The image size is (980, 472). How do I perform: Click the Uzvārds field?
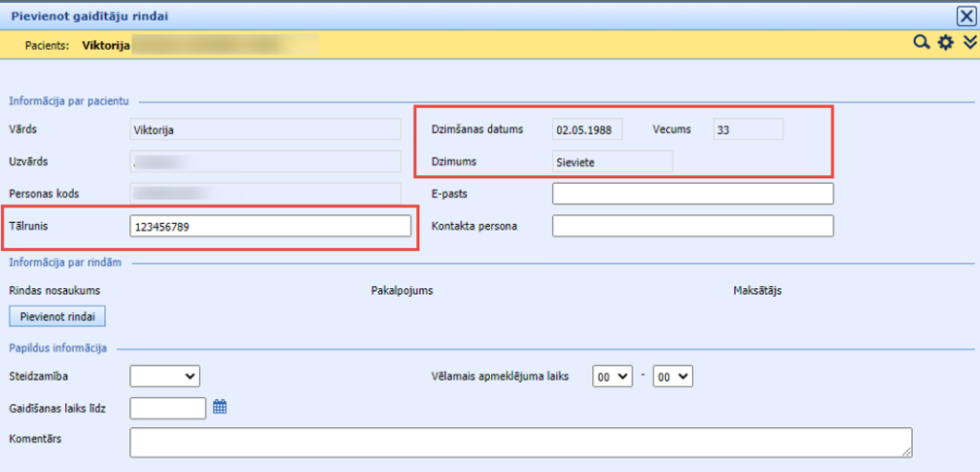265,161
